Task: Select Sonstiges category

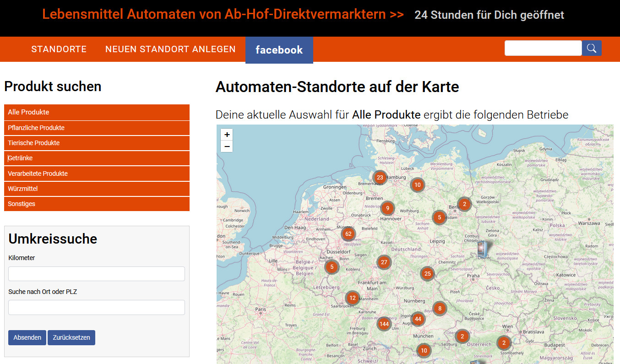Action: [97, 204]
